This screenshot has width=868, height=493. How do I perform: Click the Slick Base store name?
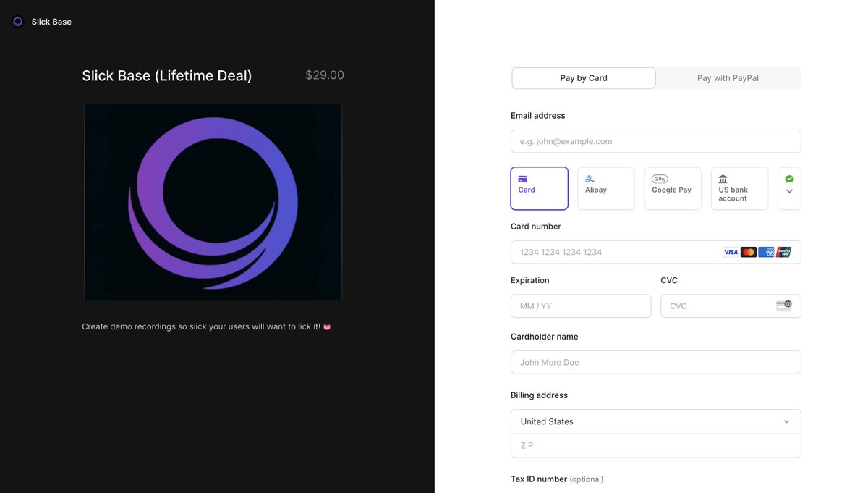click(x=51, y=22)
